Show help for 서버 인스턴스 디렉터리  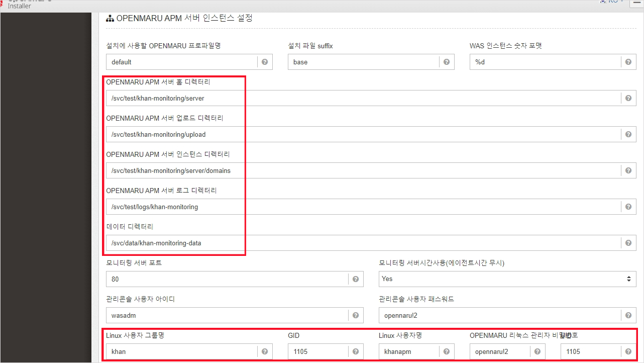(628, 171)
